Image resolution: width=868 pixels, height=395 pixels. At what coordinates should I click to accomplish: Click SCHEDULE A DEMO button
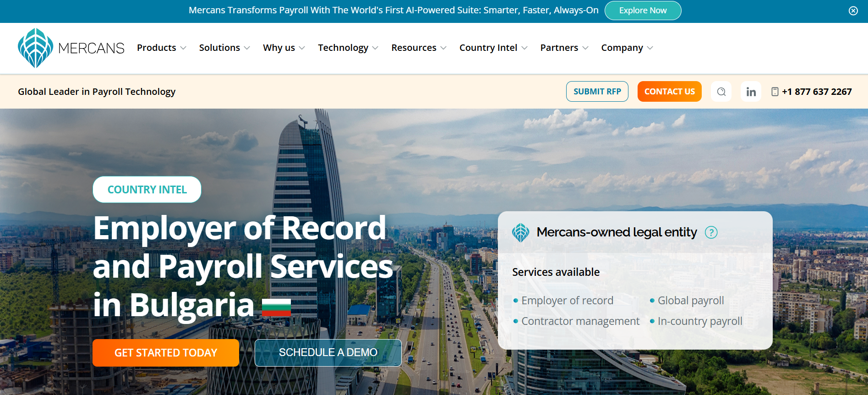coord(328,353)
